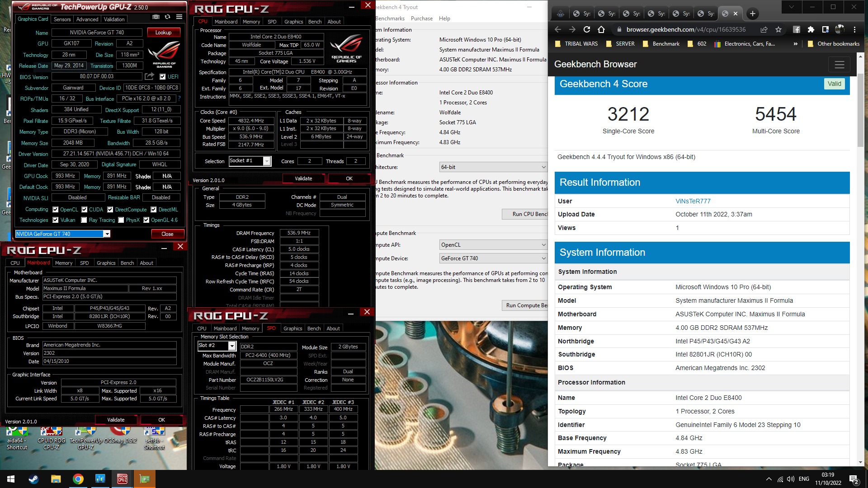Open the volume control in the system tray

[x=791, y=479]
